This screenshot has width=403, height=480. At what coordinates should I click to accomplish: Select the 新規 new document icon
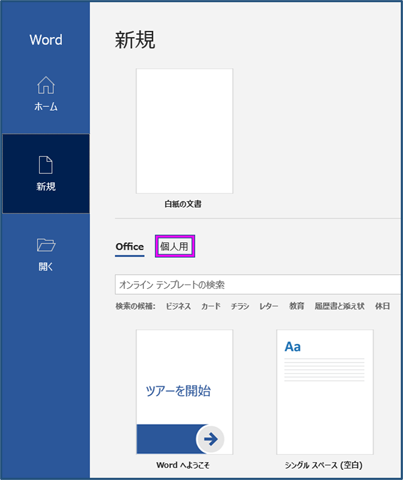[46, 165]
